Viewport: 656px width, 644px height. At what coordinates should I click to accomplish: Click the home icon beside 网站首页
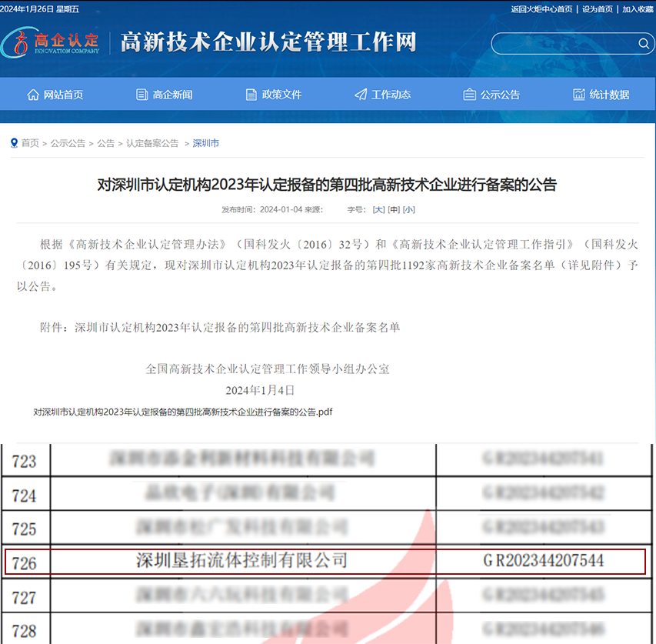(33, 95)
